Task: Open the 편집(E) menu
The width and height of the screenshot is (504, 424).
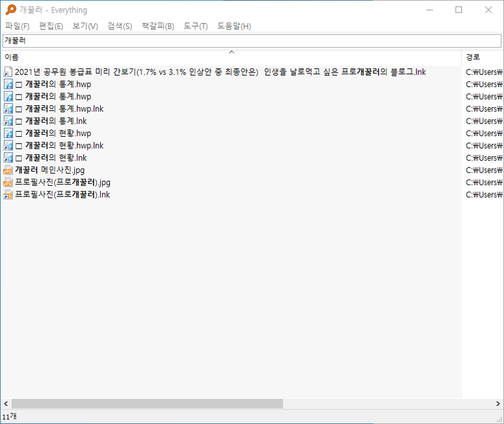Action: coord(51,26)
